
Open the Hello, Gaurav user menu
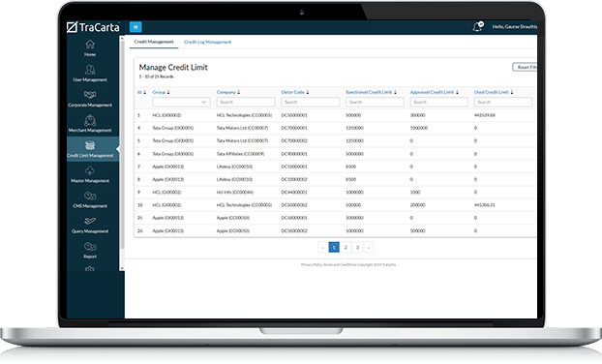click(x=515, y=27)
